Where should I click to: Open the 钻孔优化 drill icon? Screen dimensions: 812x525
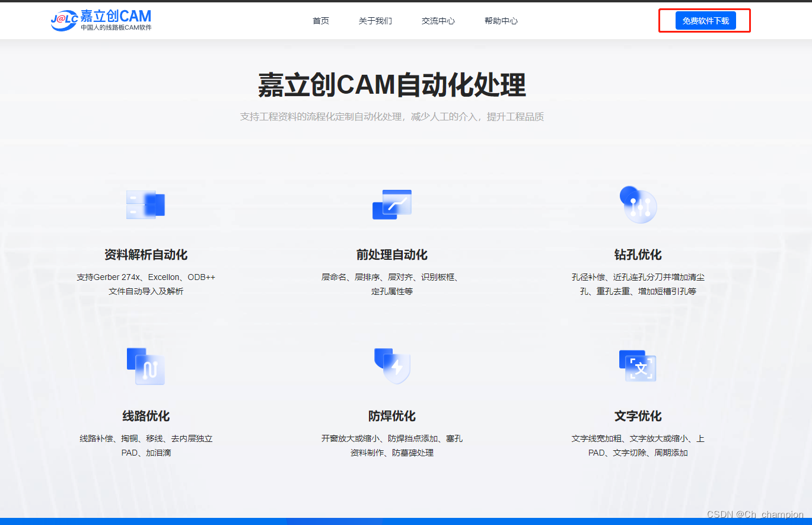tap(638, 204)
